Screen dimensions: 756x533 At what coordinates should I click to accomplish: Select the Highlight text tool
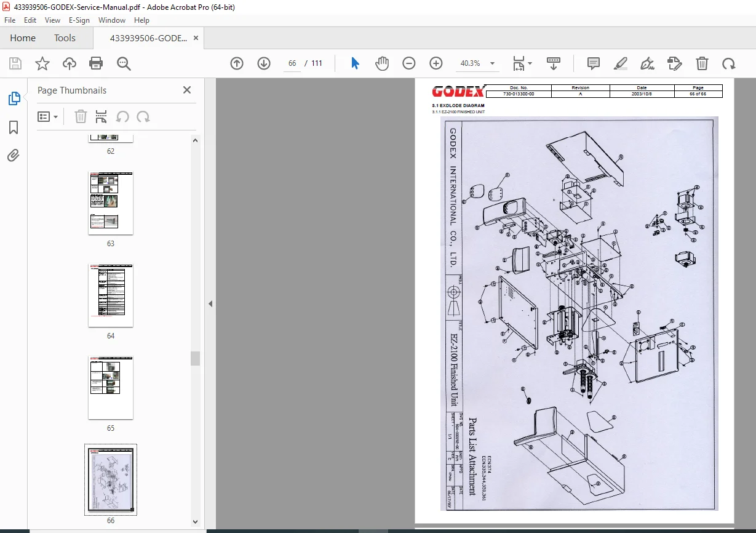coord(621,63)
